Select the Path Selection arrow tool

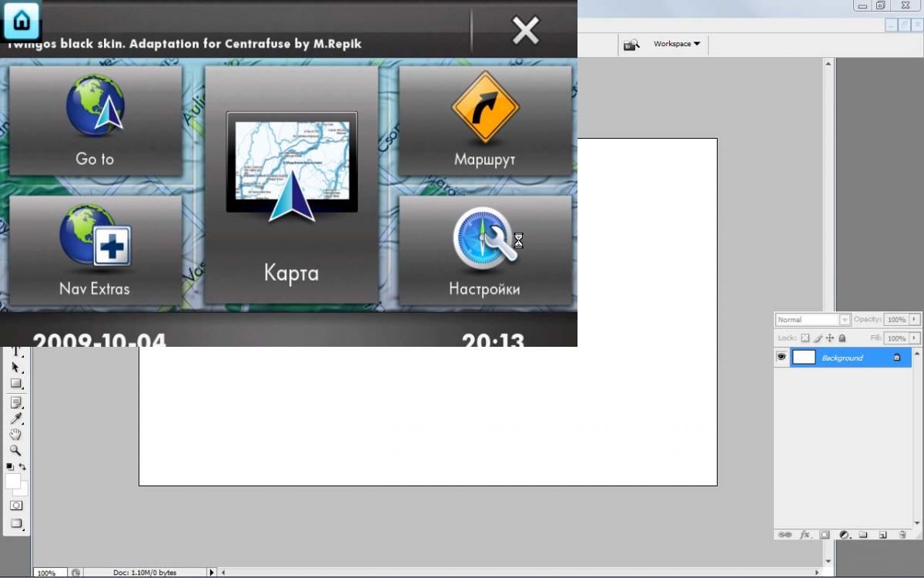point(15,368)
